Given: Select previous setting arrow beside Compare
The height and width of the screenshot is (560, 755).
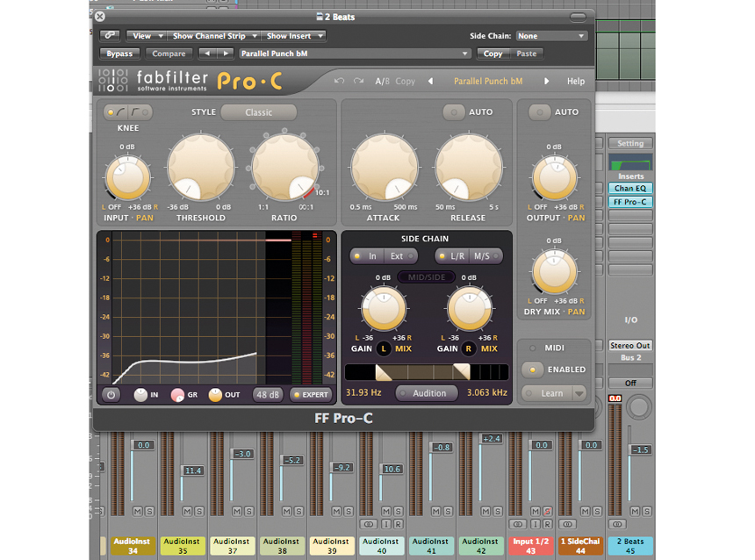Looking at the screenshot, I should coord(207,54).
